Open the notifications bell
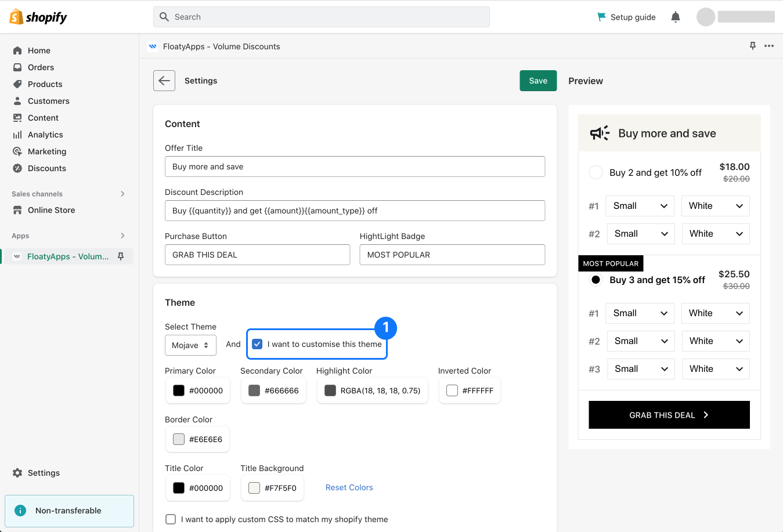Image resolution: width=783 pixels, height=532 pixels. click(x=675, y=17)
